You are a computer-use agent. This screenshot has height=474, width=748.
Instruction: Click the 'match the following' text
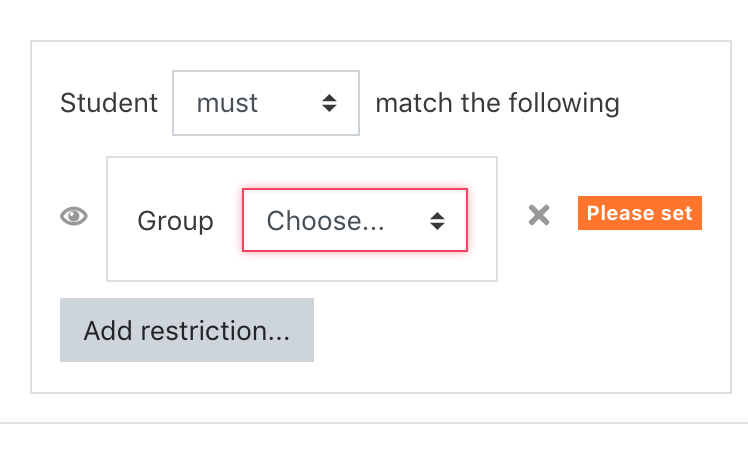click(x=498, y=103)
